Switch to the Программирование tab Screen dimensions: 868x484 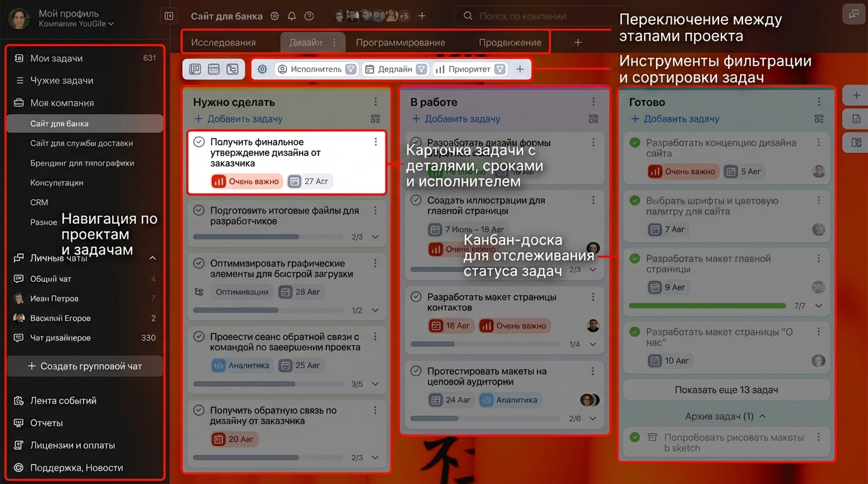click(401, 43)
